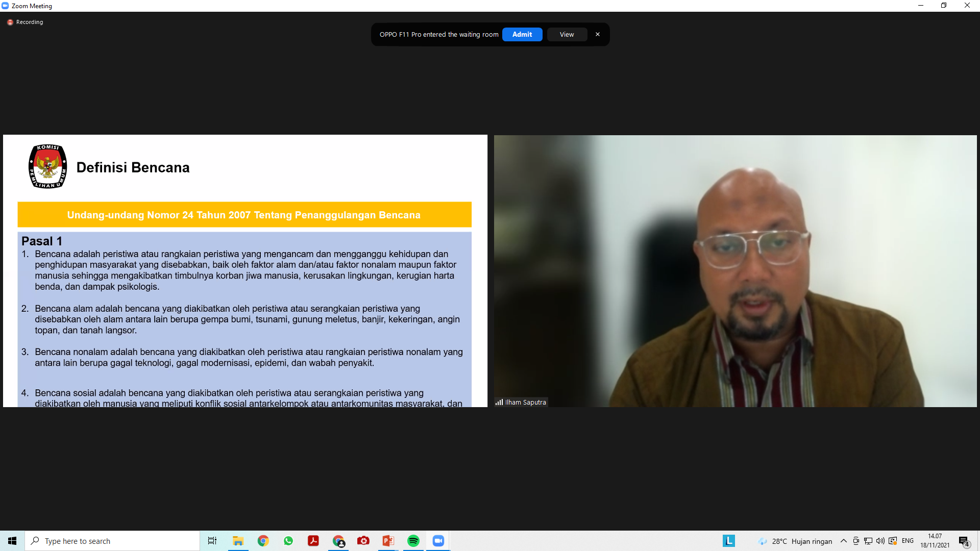980x551 pixels.
Task: Open the volume control in system tray
Action: click(x=880, y=541)
